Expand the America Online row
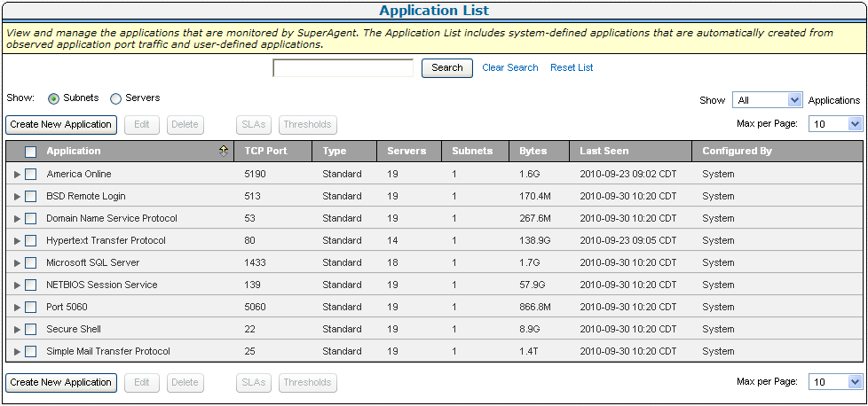The image size is (868, 406). point(17,175)
